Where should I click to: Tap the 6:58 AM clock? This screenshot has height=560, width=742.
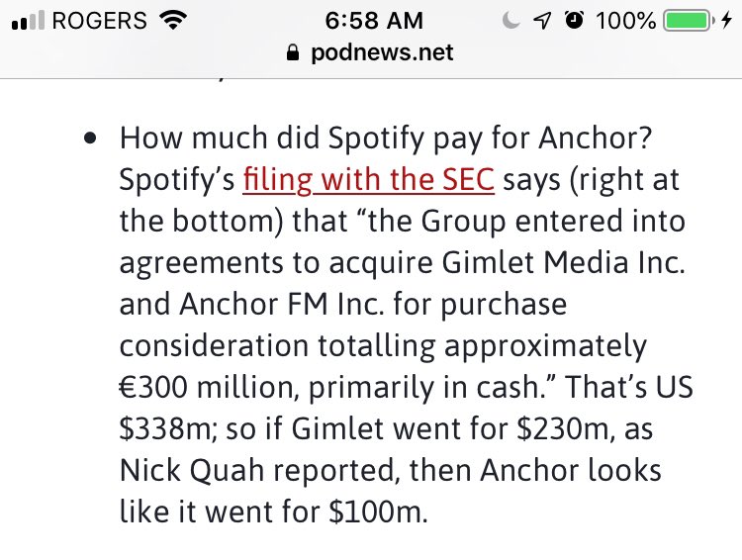pos(371,20)
